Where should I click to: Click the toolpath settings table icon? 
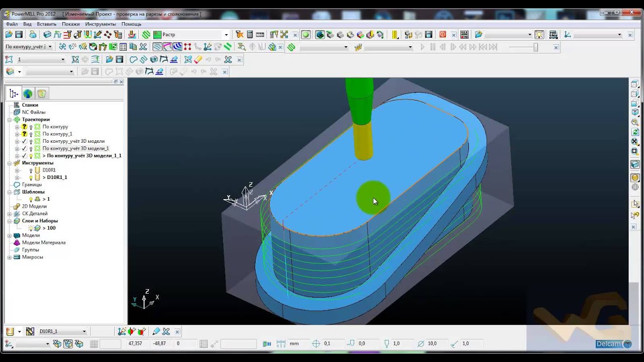(123, 47)
